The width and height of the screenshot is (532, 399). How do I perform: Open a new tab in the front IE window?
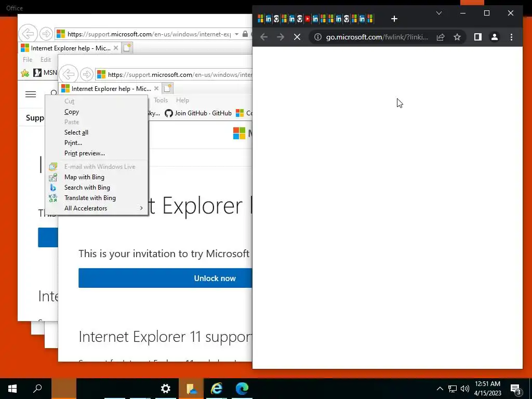coord(167,88)
